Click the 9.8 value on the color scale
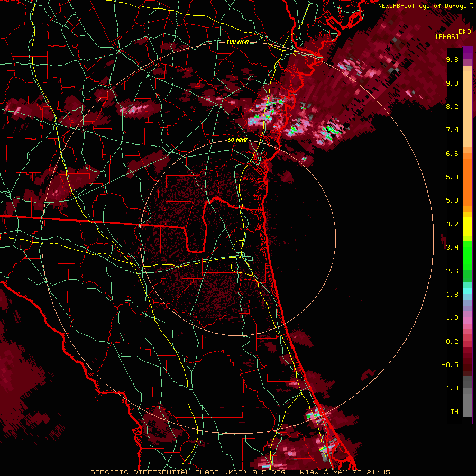Image resolution: width=476 pixels, height=476 pixels. coord(452,59)
